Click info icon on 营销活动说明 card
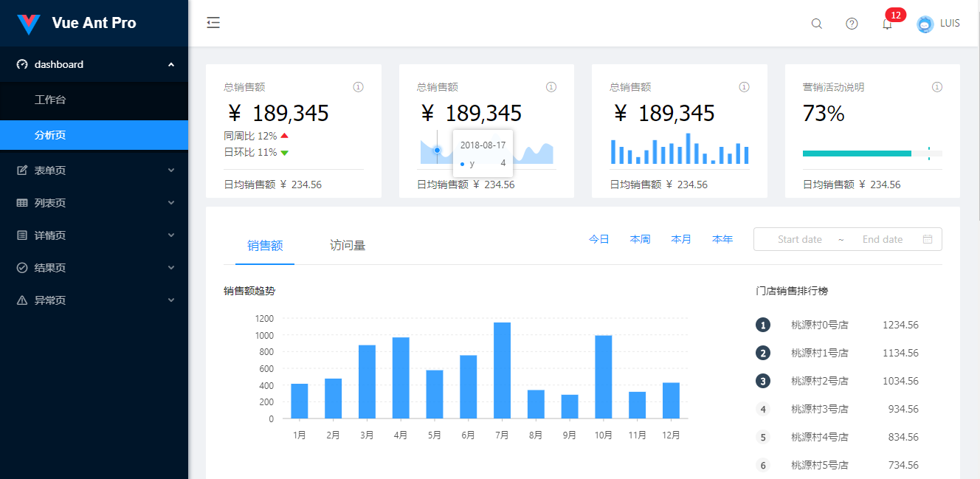980x479 pixels. (936, 87)
